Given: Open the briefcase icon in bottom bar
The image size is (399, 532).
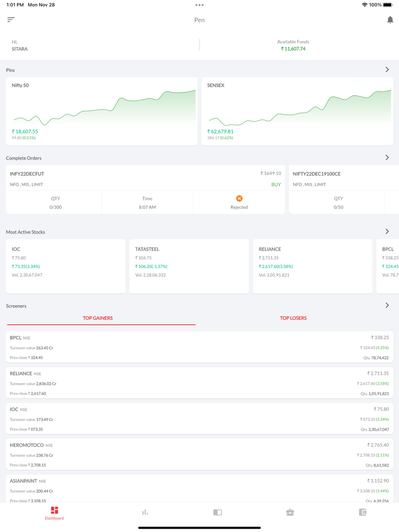Looking at the screenshot, I should (290, 513).
